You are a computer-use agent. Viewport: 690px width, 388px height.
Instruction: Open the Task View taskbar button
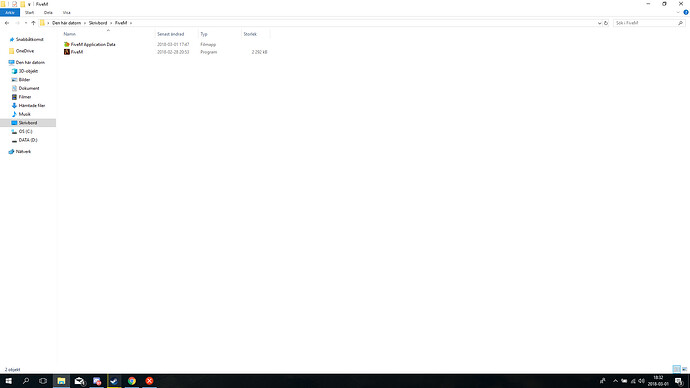click(x=43, y=381)
